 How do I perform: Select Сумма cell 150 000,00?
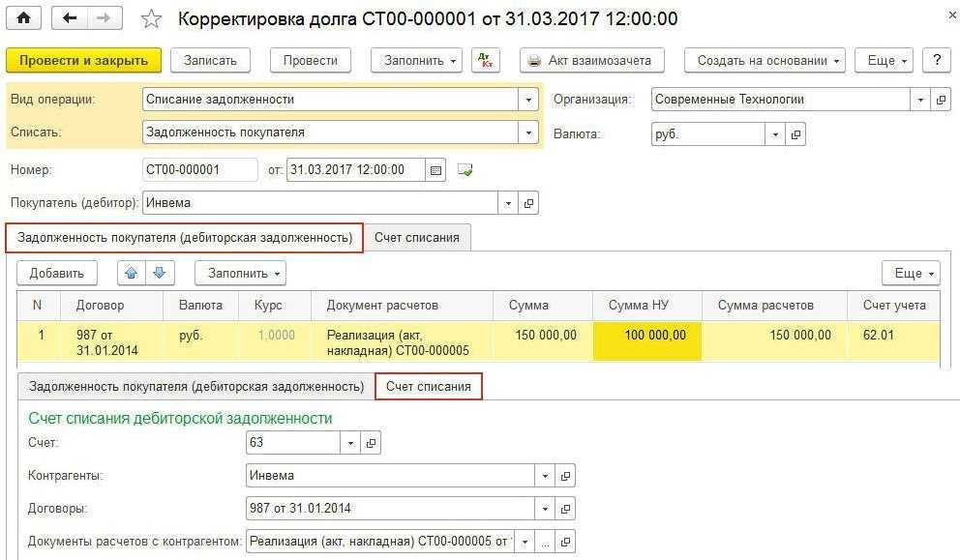[x=543, y=341]
